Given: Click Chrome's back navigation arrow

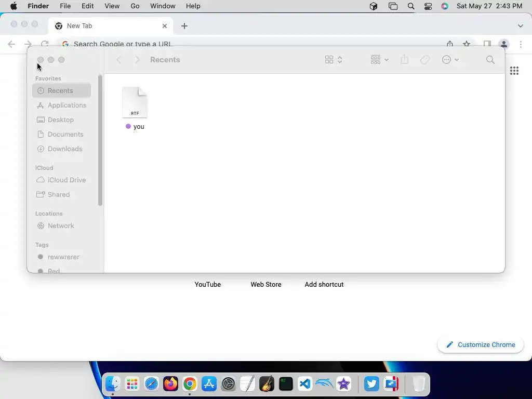Looking at the screenshot, I should pyautogui.click(x=11, y=44).
